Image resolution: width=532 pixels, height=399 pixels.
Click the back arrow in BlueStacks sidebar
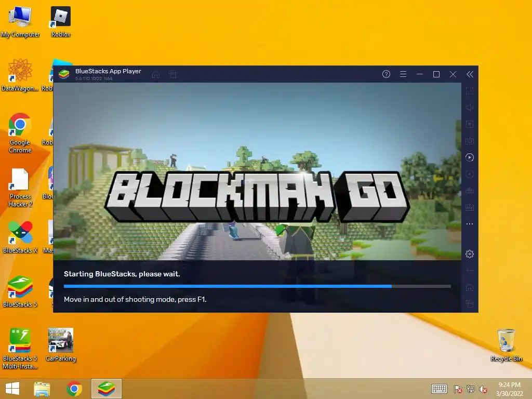[x=470, y=271]
